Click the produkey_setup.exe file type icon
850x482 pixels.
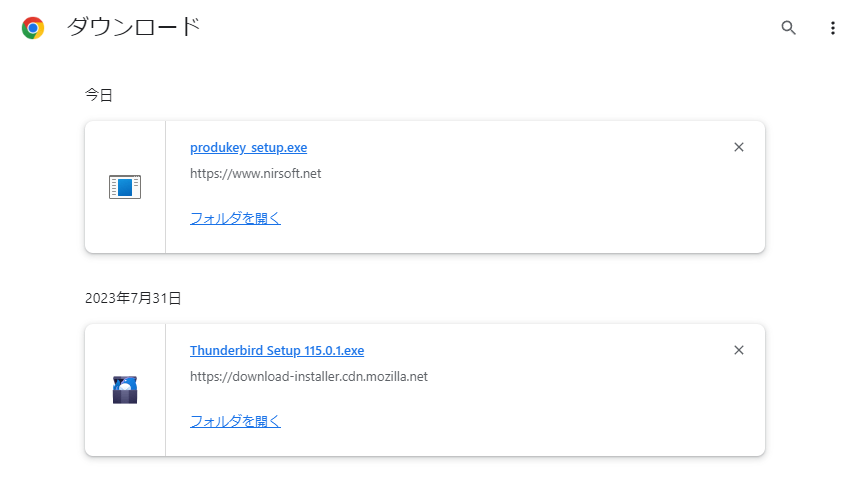(x=125, y=187)
